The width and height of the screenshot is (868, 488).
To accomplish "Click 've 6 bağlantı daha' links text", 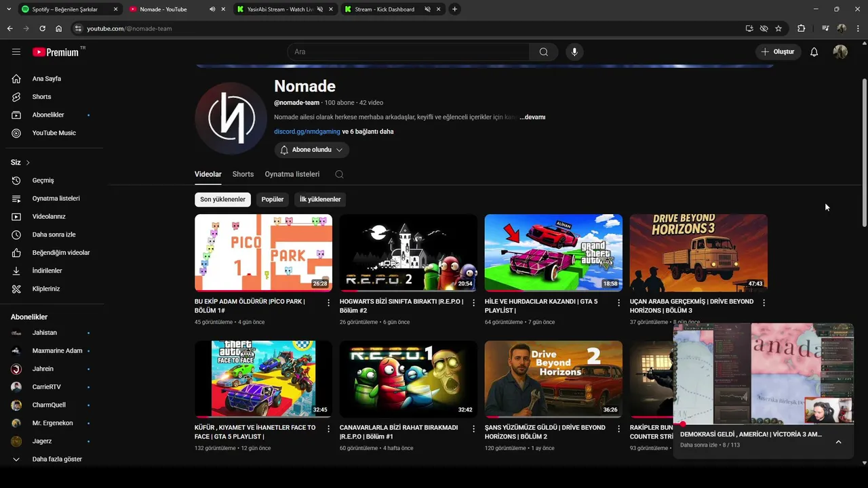I will [368, 131].
